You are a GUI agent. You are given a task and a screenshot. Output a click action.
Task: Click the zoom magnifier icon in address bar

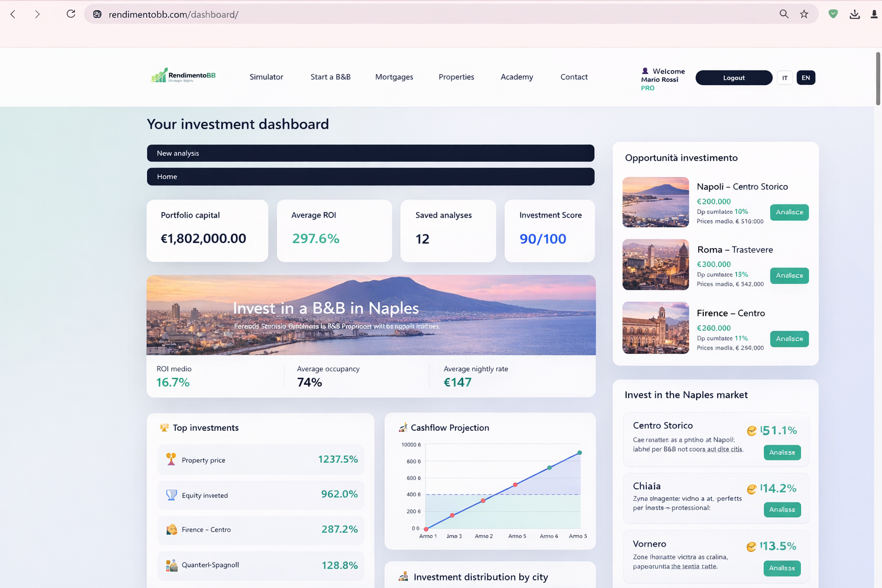coord(784,14)
